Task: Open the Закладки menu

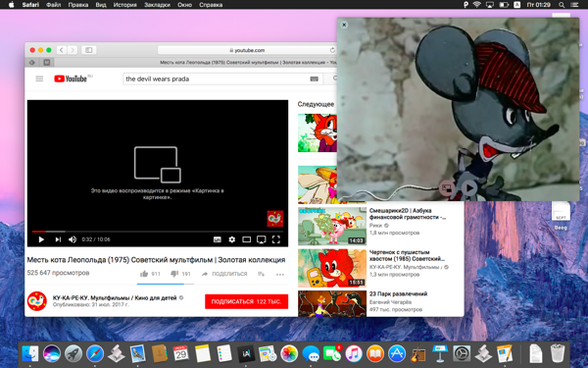Action: pos(157,5)
